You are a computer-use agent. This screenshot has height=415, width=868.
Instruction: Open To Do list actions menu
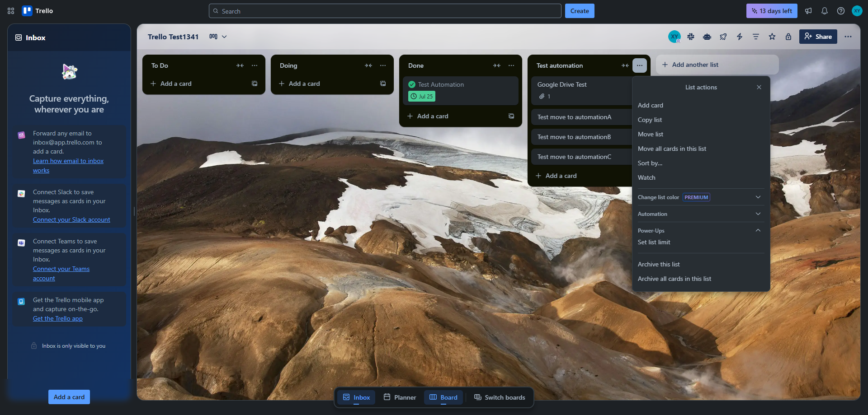[255, 65]
